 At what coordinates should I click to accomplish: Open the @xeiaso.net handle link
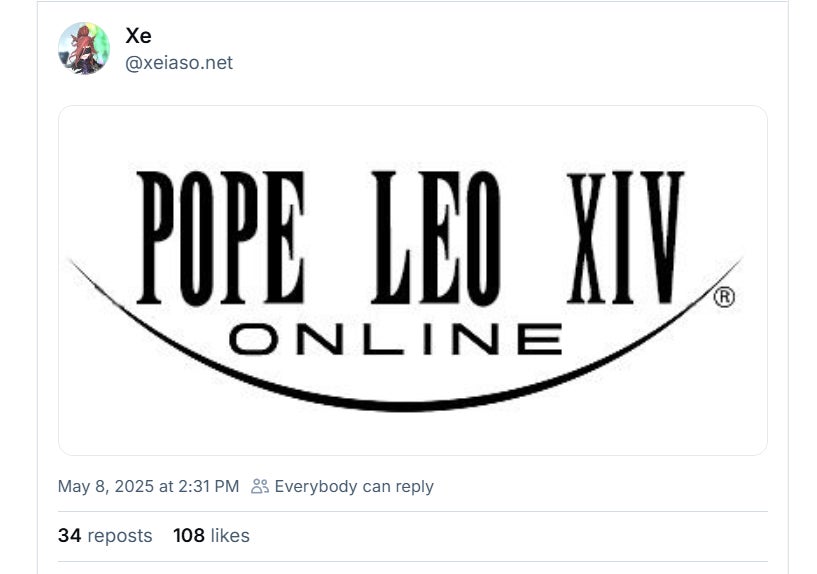coord(178,63)
